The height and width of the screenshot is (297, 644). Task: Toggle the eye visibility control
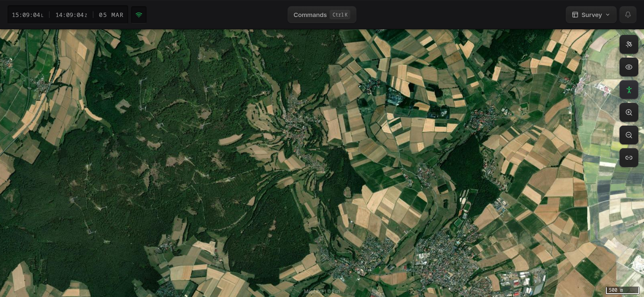pos(629,67)
